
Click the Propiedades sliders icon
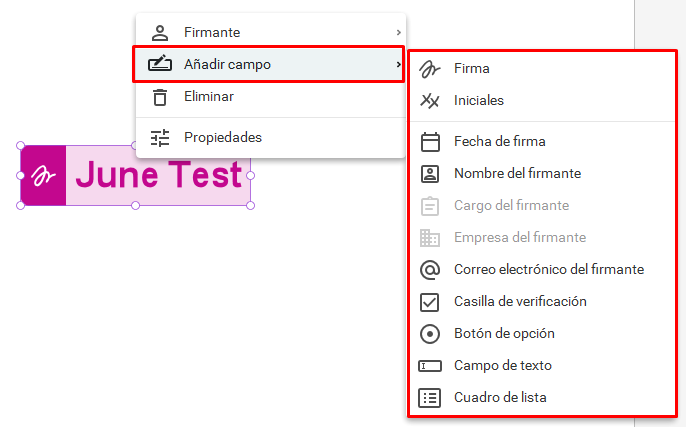pos(160,138)
